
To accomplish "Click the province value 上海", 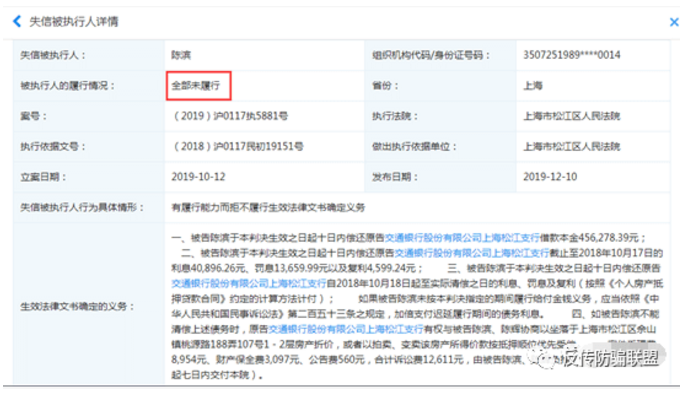I will click(x=533, y=86).
